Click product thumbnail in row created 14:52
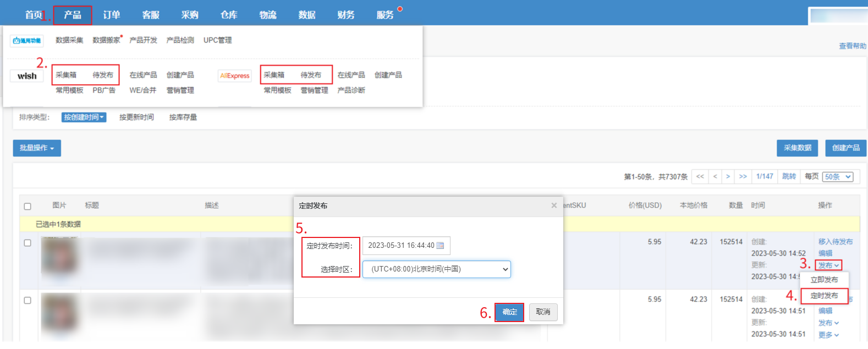The width and height of the screenshot is (868, 349). click(60, 257)
